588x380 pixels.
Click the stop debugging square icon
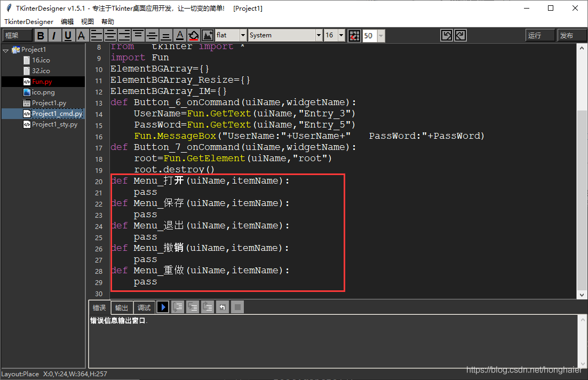[x=237, y=307]
